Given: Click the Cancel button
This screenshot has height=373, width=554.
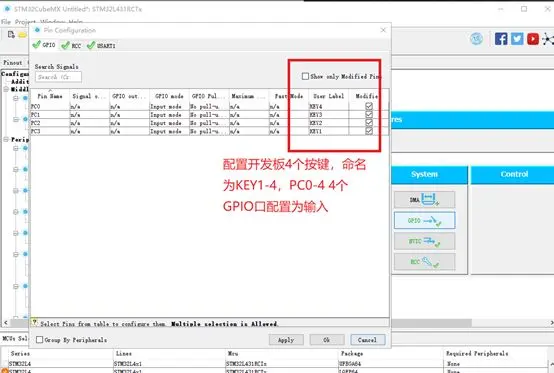Looking at the screenshot, I should 367,340.
